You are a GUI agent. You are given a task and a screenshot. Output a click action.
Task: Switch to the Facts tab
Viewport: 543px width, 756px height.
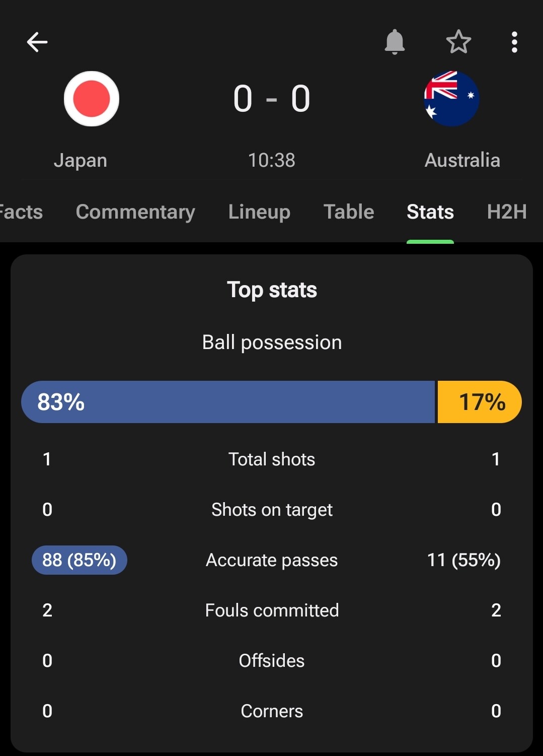coord(21,212)
